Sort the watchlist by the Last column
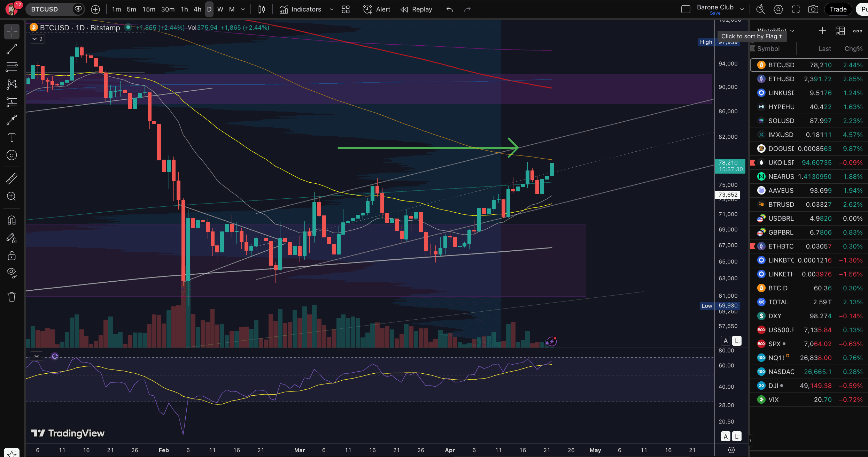868x457 pixels. pos(824,49)
